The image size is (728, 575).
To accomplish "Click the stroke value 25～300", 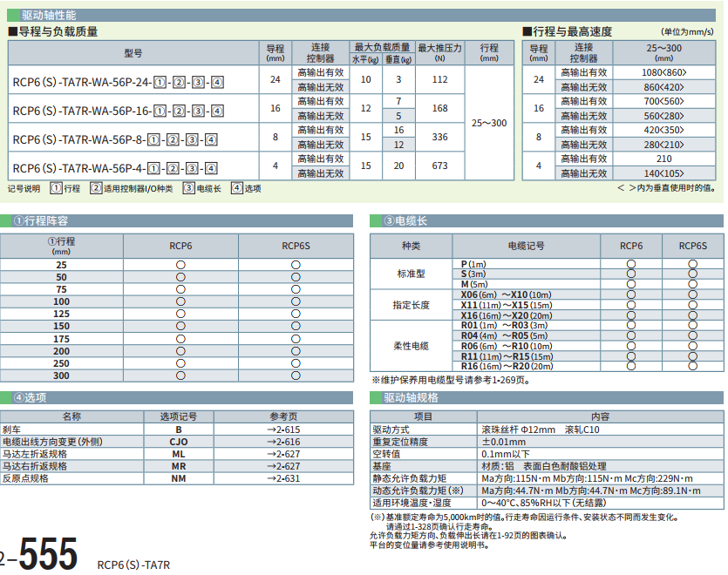I will [x=489, y=123].
